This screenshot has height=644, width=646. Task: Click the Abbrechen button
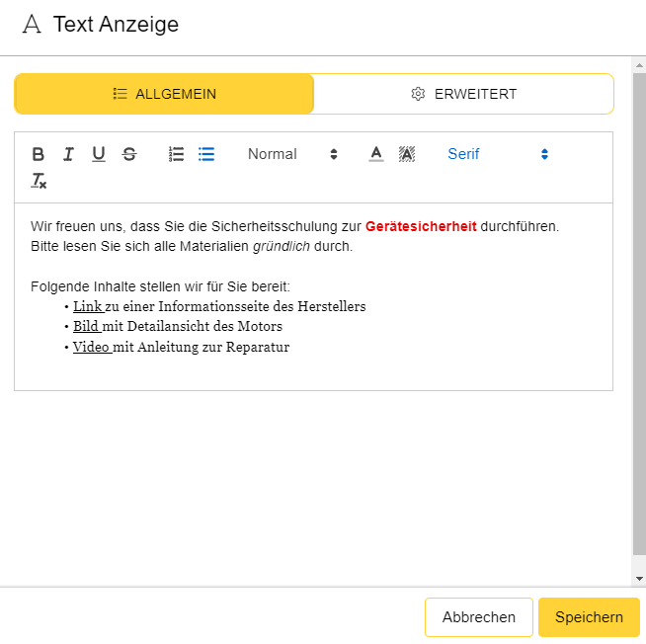[479, 617]
